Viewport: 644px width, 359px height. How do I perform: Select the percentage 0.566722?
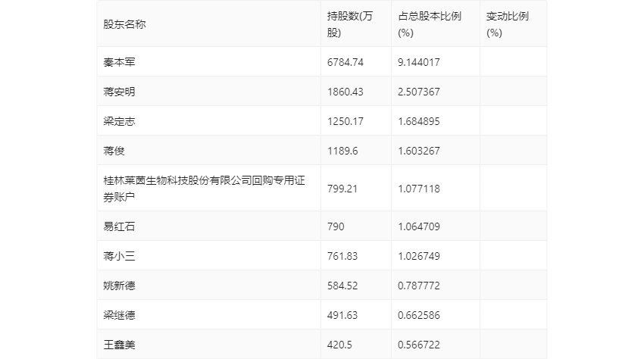point(418,345)
